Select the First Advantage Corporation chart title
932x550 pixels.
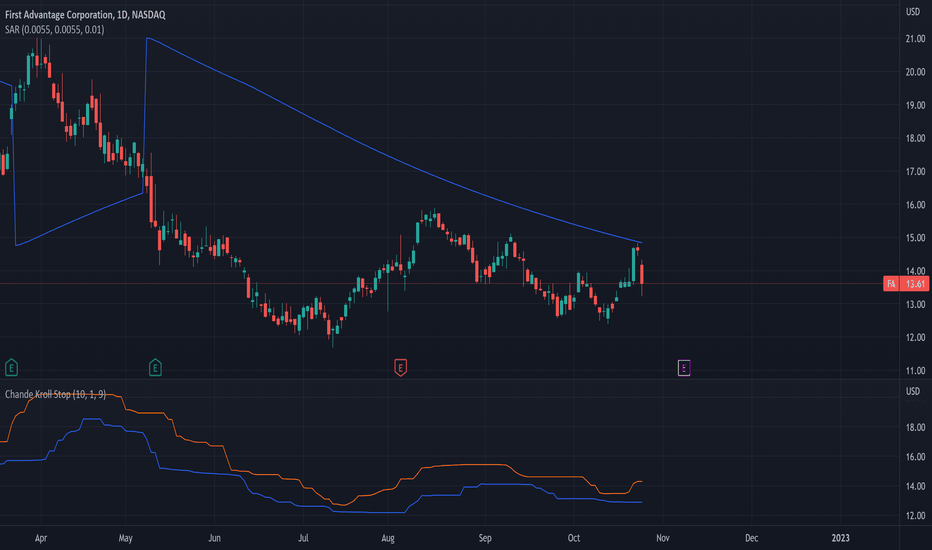tap(85, 15)
